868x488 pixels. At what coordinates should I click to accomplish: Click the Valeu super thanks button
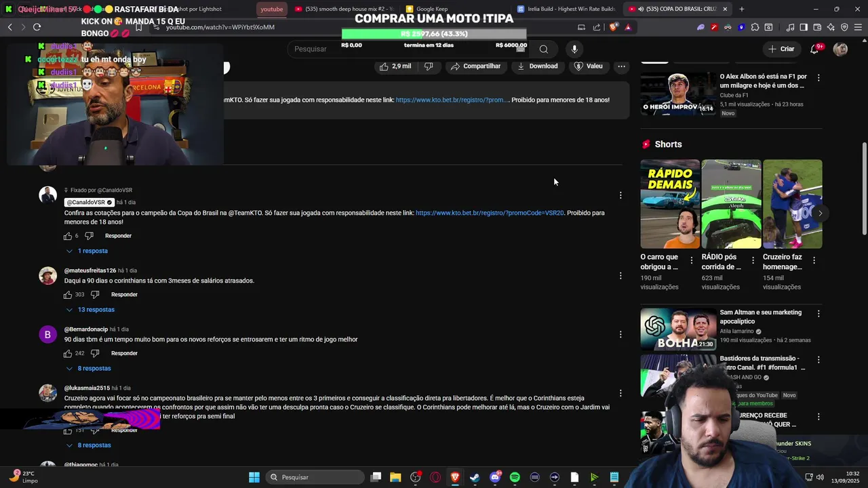pyautogui.click(x=588, y=66)
